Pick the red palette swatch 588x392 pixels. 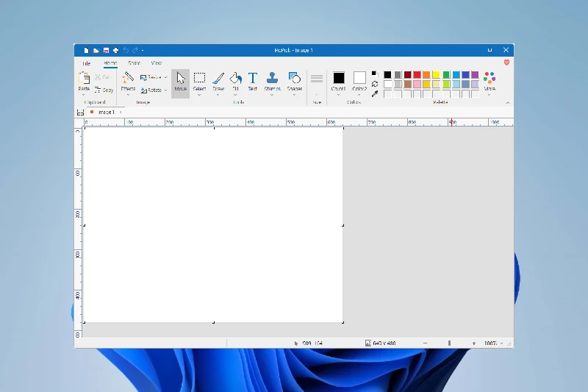point(417,74)
